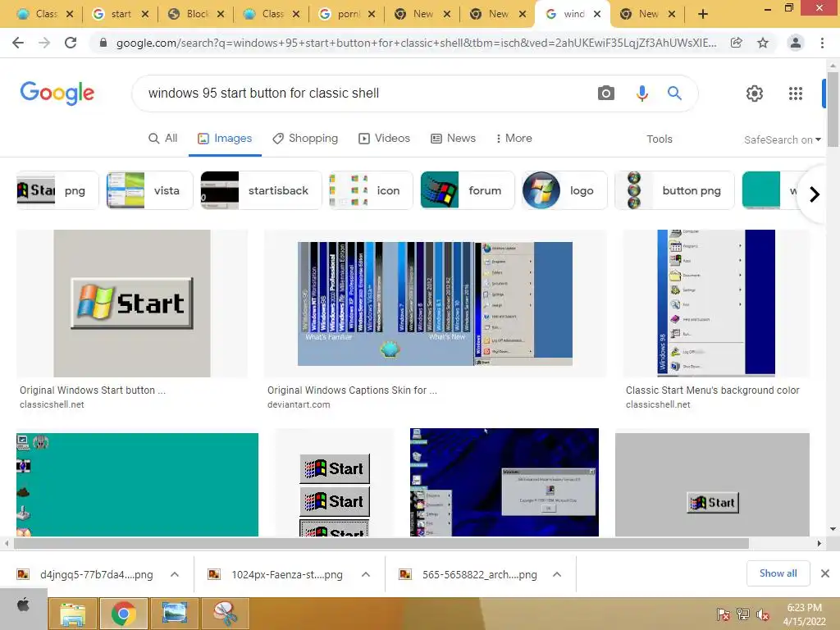Open File Explorer from taskbar
The image size is (840, 630).
(73, 614)
